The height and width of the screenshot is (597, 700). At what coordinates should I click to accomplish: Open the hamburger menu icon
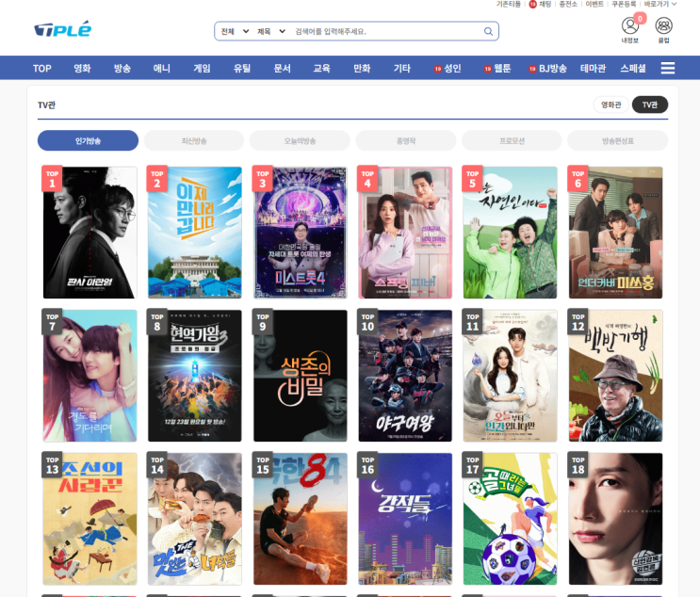click(667, 68)
